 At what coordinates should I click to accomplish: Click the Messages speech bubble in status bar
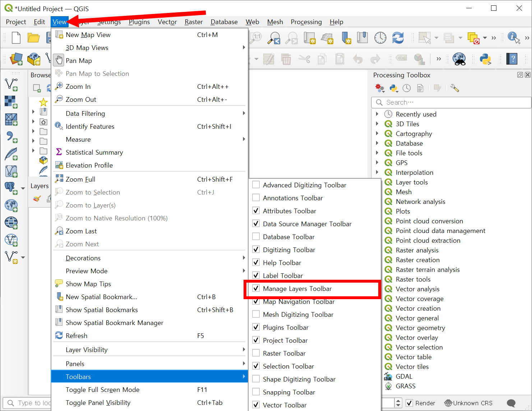coord(511,403)
